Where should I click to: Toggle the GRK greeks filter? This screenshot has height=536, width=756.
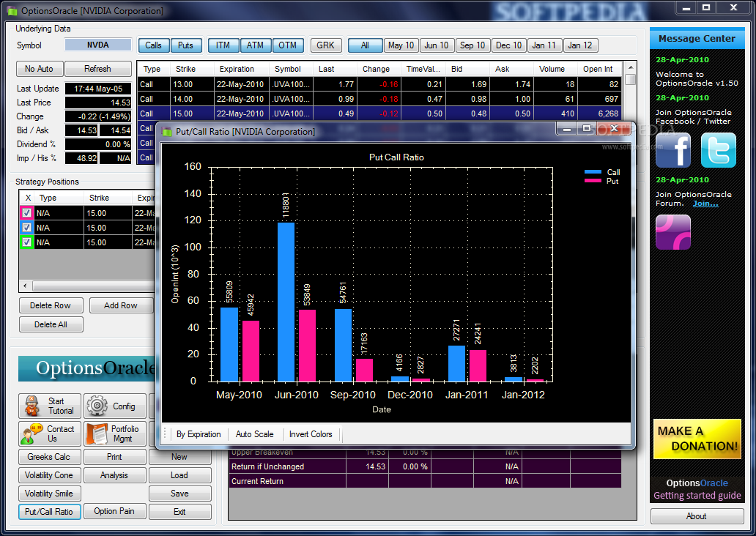tap(325, 45)
